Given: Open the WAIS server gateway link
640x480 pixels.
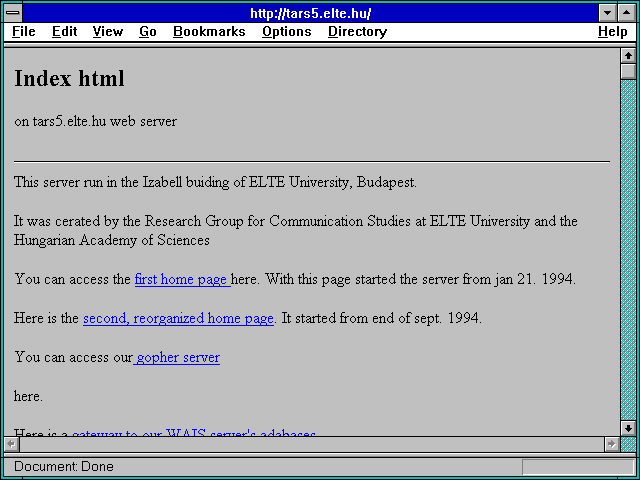Looking at the screenshot, I should [193, 433].
